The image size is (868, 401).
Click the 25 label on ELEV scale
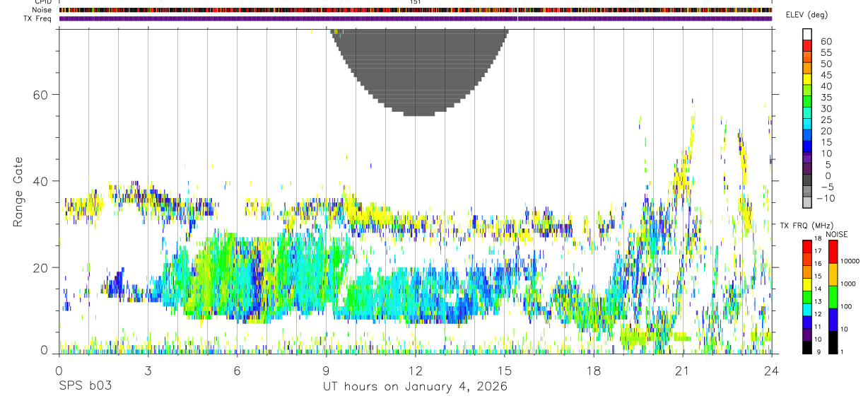[x=825, y=120]
